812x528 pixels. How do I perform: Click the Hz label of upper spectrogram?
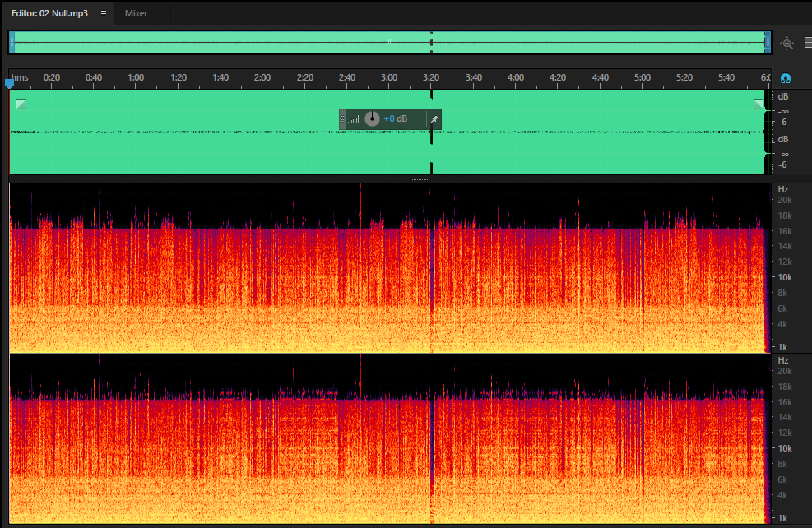coord(783,189)
